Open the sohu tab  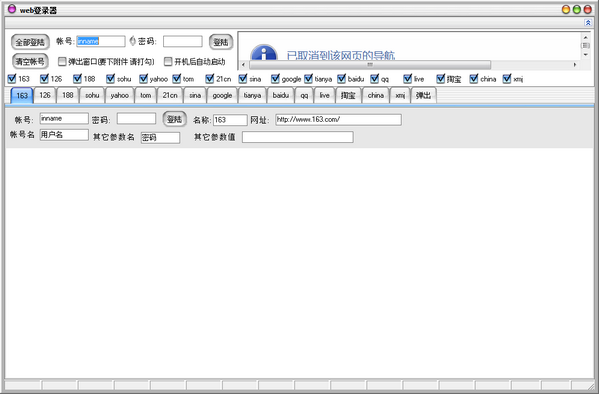[x=92, y=95]
